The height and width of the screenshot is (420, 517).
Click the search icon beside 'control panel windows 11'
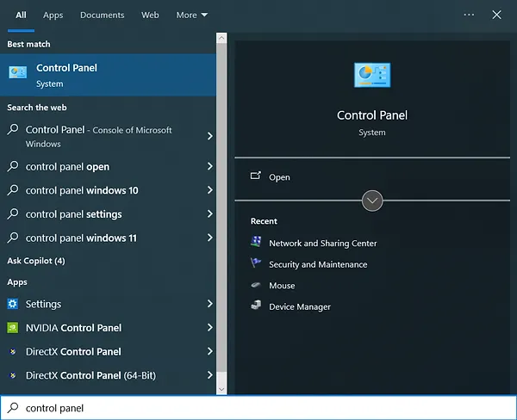coord(13,238)
